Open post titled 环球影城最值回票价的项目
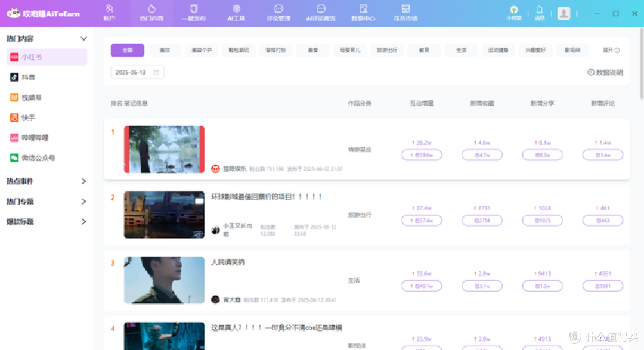644x350 pixels. coord(267,197)
